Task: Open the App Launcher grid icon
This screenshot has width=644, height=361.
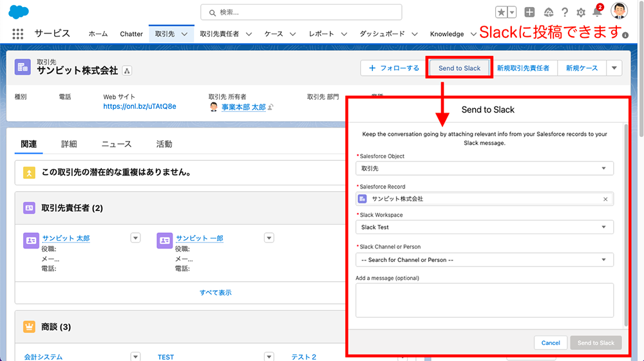Action: click(17, 33)
